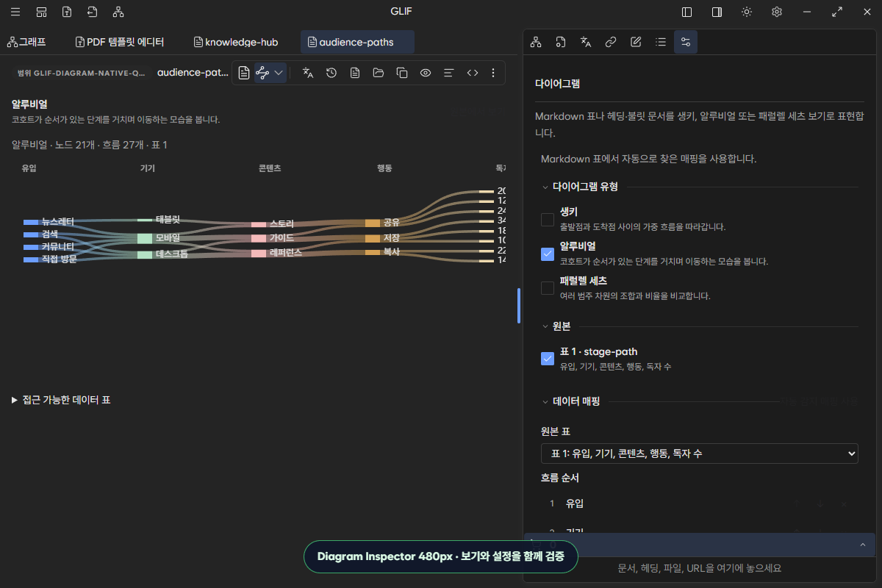
Task: Expand 접근 가능한 데이터 표 disclosure
Action: 61,400
